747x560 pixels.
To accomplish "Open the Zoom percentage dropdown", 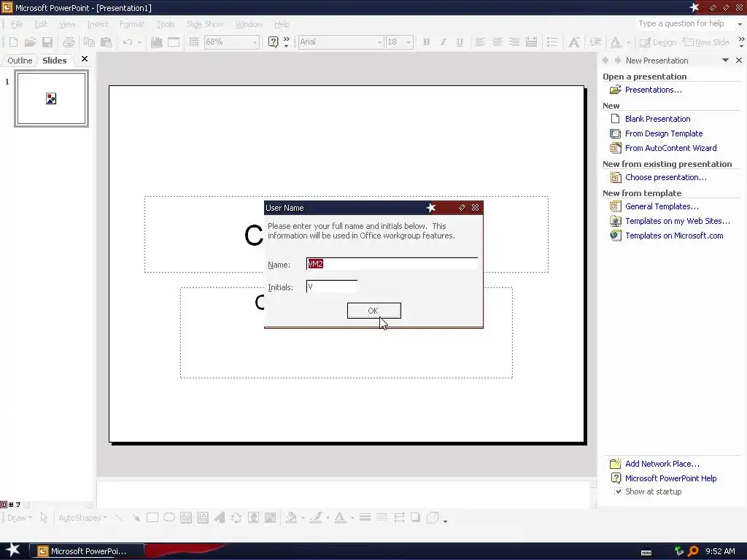I will pos(255,42).
